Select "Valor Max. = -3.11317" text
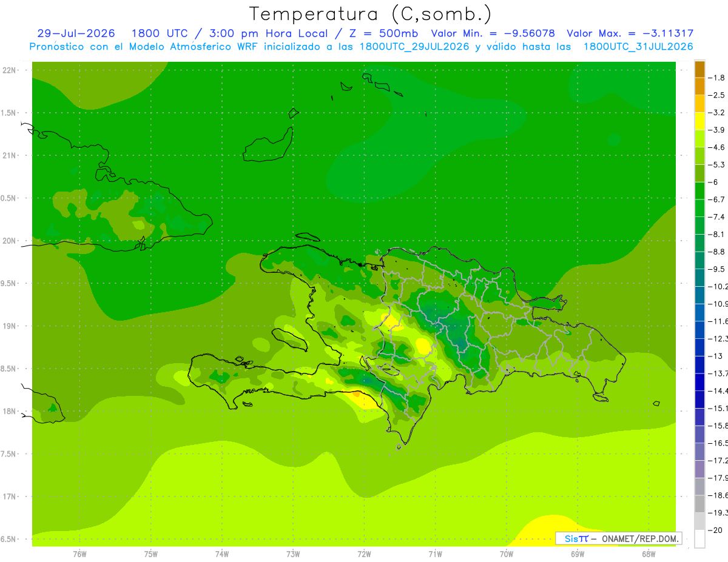This screenshot has width=728, height=562. (630, 33)
